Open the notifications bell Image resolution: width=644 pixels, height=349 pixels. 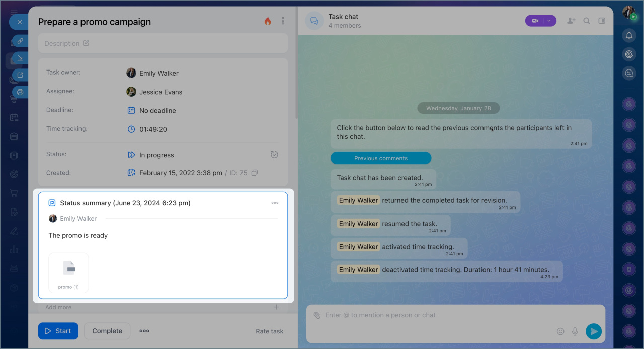[629, 35]
